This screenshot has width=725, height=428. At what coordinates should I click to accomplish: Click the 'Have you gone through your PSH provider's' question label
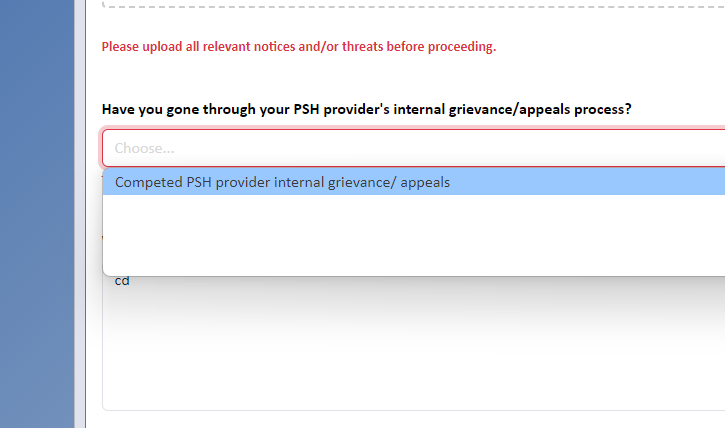pyautogui.click(x=367, y=110)
